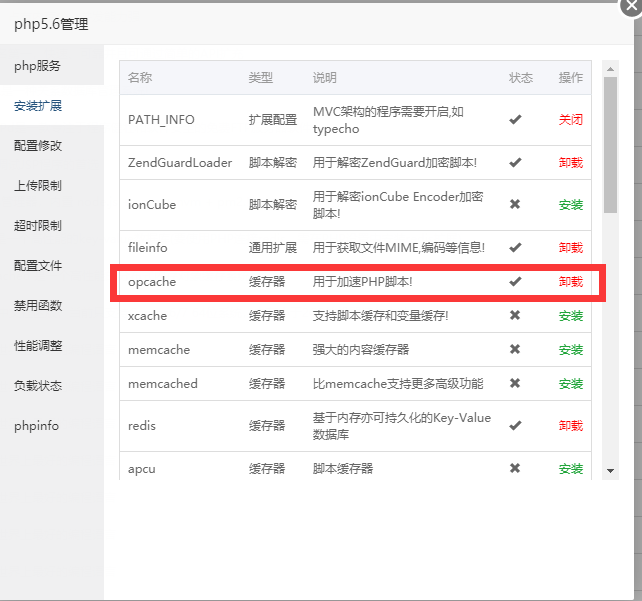The width and height of the screenshot is (642, 601).
Task: Click opcache installed checkmark icon
Action: [515, 281]
